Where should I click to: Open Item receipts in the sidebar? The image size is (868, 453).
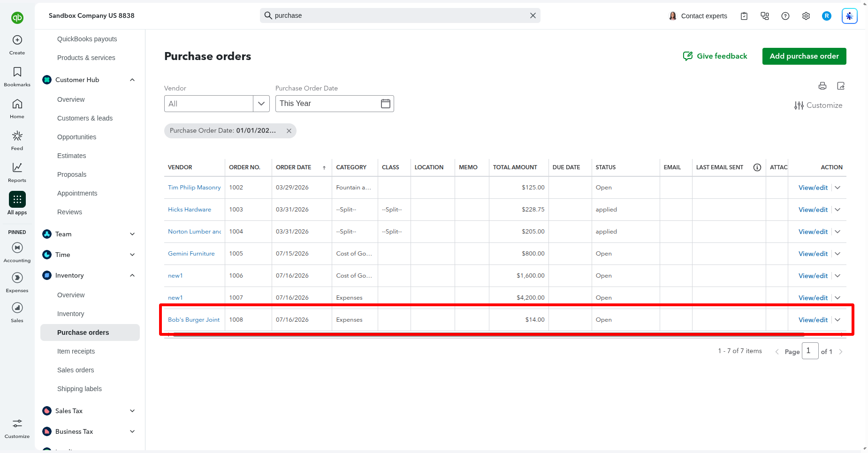click(x=76, y=351)
